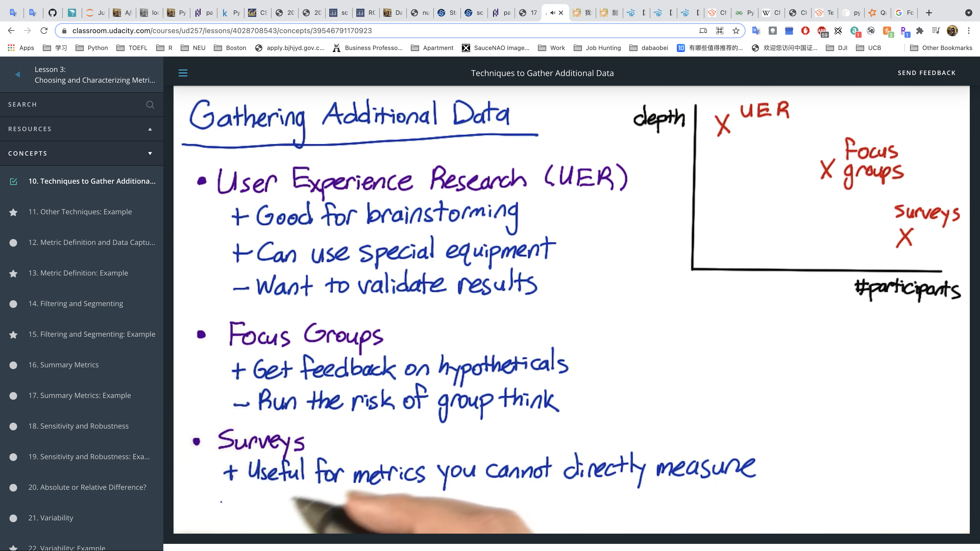
Task: Bookmark page with star icon in address bar
Action: click(736, 31)
